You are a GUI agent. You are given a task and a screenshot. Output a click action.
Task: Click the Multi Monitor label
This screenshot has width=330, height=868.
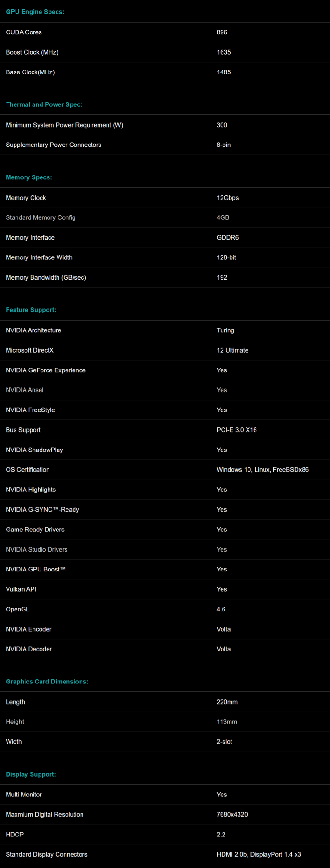click(x=24, y=795)
